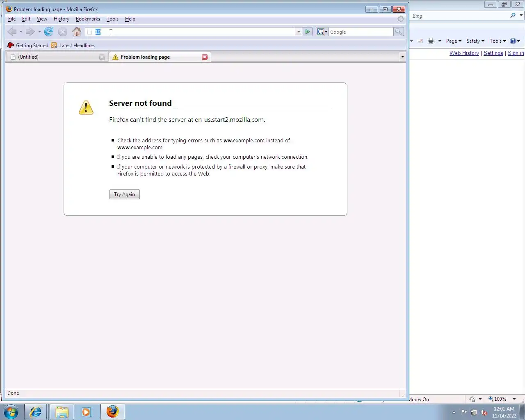Viewport: 525px width, 420px height.
Task: Click the Stop loading icon
Action: 63,32
